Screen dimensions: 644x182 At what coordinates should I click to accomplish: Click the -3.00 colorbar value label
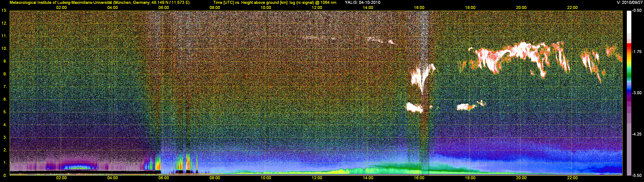637,93
